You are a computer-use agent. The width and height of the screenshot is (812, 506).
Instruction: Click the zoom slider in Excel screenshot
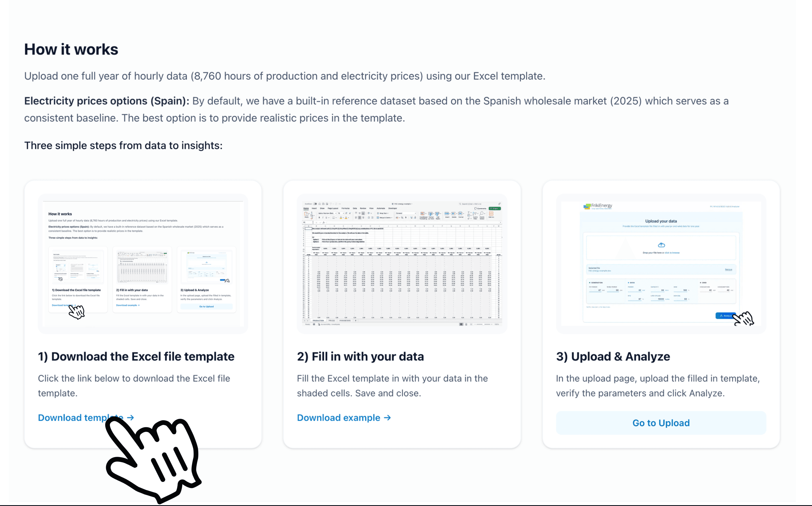click(484, 324)
